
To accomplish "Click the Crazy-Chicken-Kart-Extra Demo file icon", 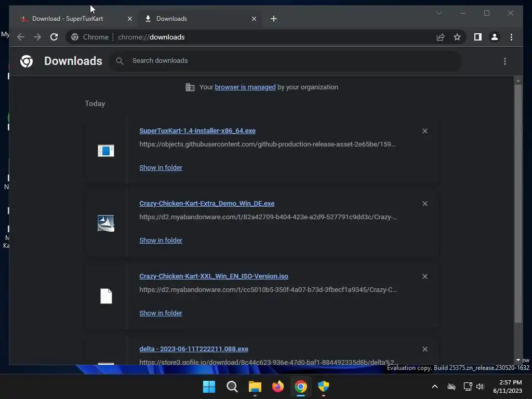I will [106, 223].
